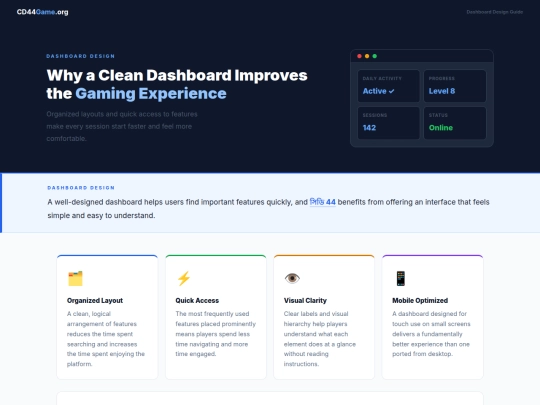Click the 'Quick Access' card heading
This screenshot has width=540, height=405.
click(x=197, y=300)
